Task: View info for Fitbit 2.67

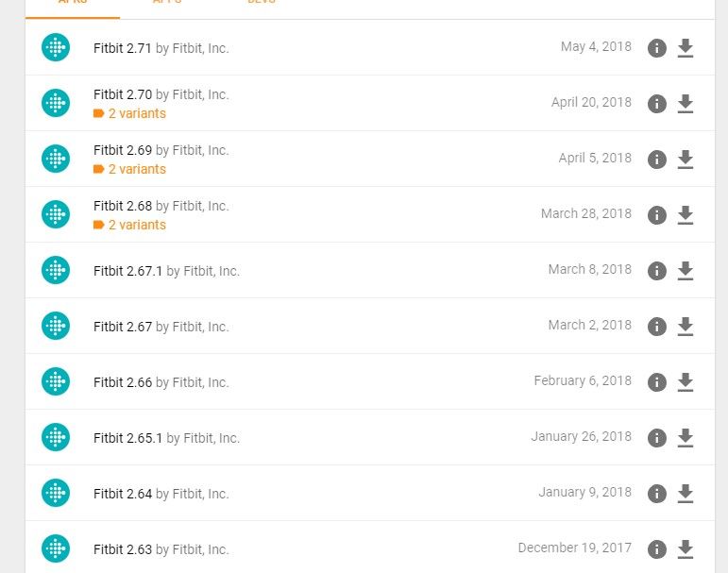Action: tap(657, 327)
